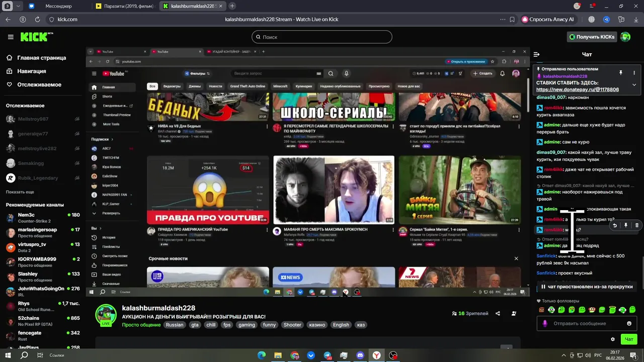Close Срочные новости section in stream
This screenshot has width=644, height=362.
click(516, 258)
